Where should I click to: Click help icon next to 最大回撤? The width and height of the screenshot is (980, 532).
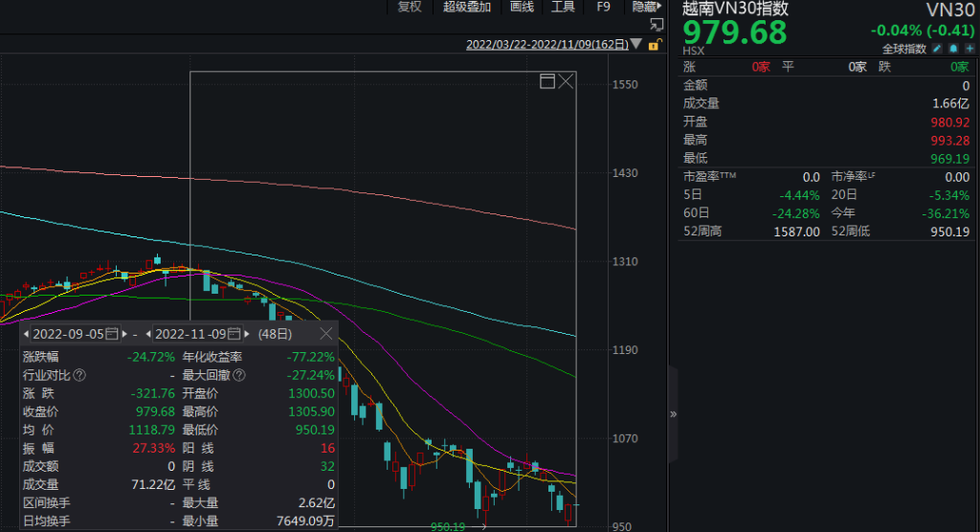tap(239, 375)
